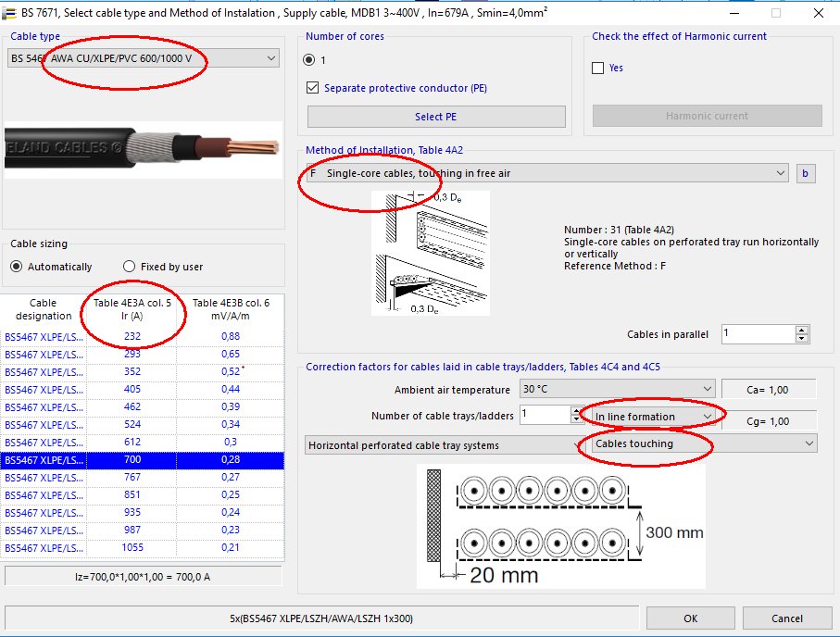This screenshot has width=840, height=637.
Task: Confirm the dialog with OK
Action: coord(690,618)
